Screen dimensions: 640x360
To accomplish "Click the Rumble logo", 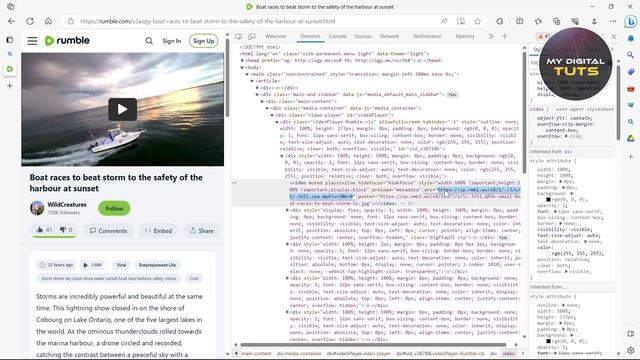I will (x=67, y=40).
